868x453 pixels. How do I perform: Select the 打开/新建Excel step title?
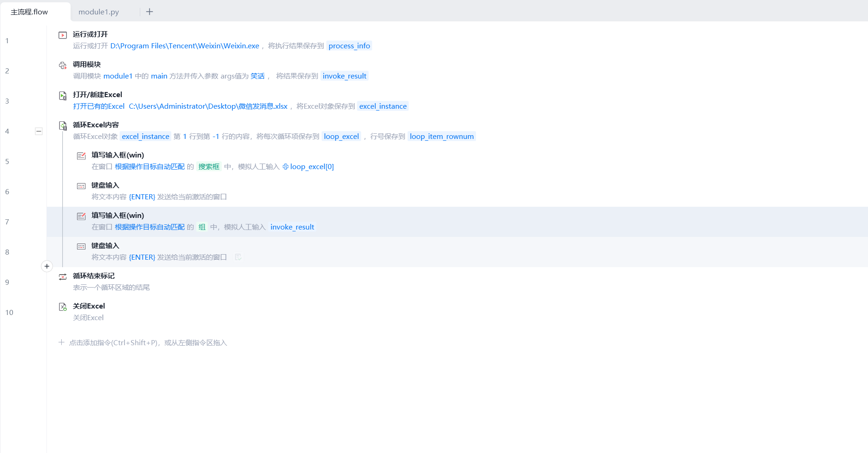point(98,95)
